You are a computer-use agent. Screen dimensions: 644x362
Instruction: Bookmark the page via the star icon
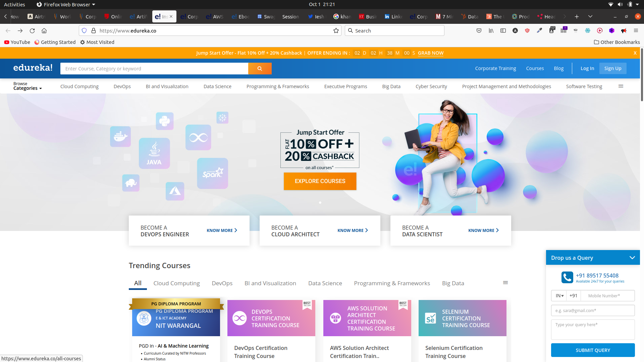336,30
